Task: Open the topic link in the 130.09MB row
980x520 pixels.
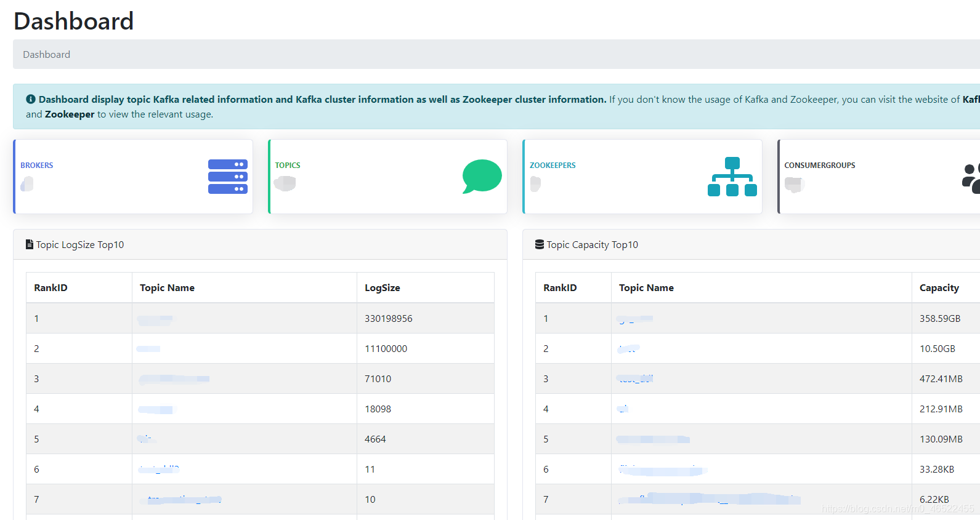Action: [653, 439]
